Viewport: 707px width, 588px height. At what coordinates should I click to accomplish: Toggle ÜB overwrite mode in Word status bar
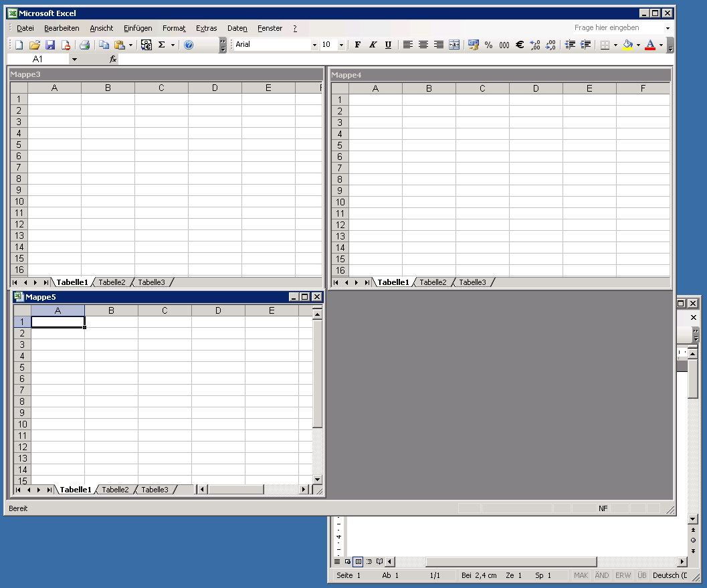[x=642, y=575]
